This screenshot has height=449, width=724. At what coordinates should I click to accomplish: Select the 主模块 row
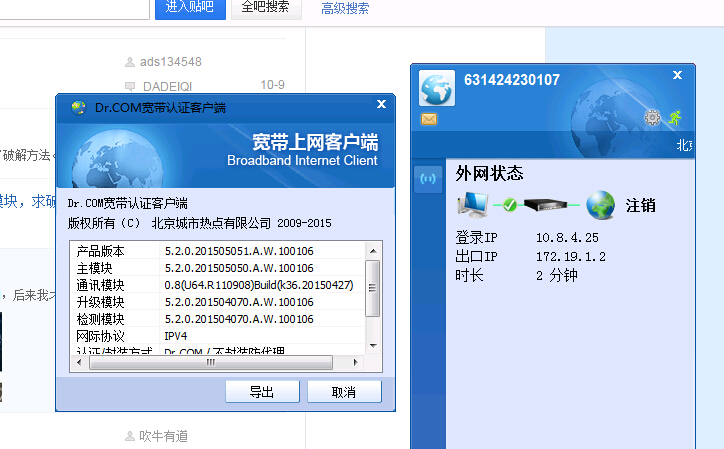(217, 268)
